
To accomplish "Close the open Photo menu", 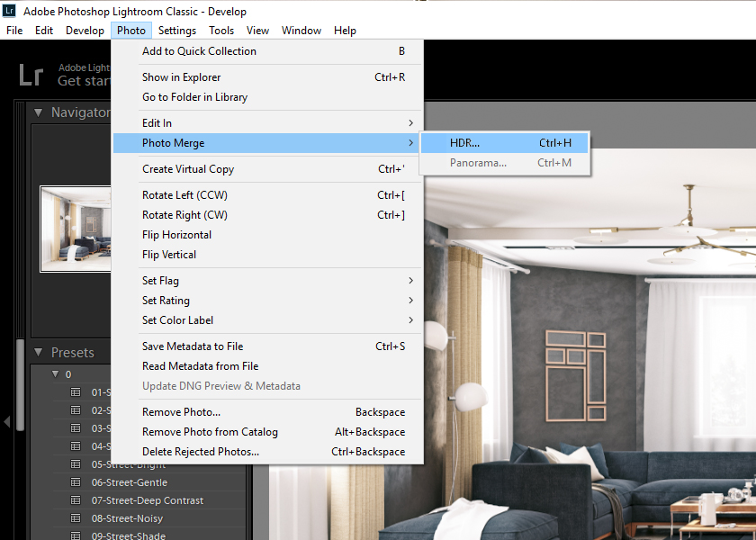I will 131,31.
